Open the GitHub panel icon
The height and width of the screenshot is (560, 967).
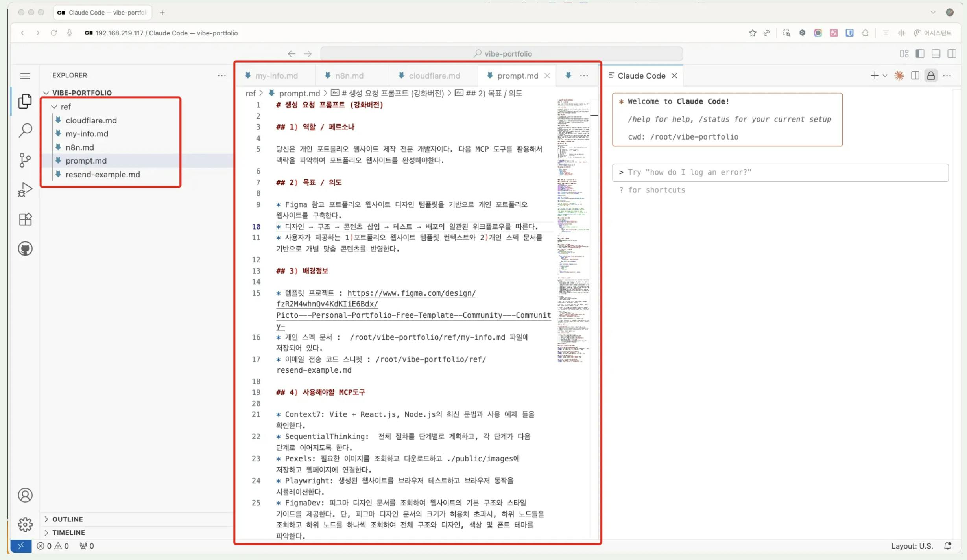click(x=25, y=249)
